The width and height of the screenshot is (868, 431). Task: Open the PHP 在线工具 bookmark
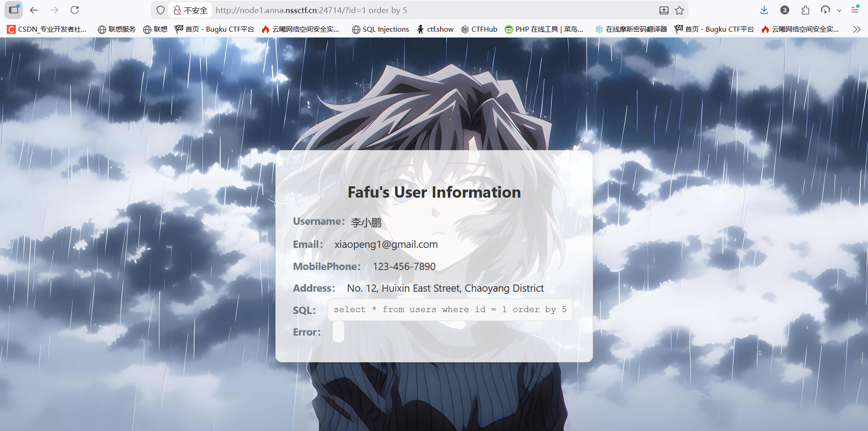544,29
